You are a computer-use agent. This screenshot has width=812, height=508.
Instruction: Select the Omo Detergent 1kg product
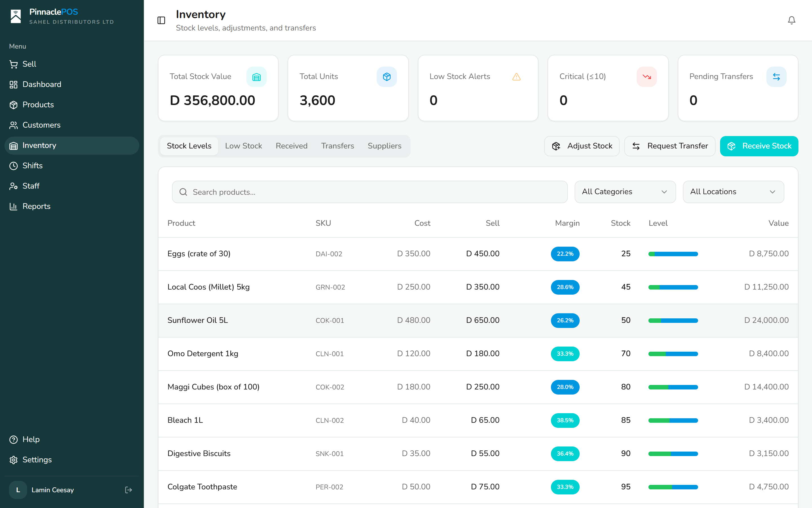203,354
